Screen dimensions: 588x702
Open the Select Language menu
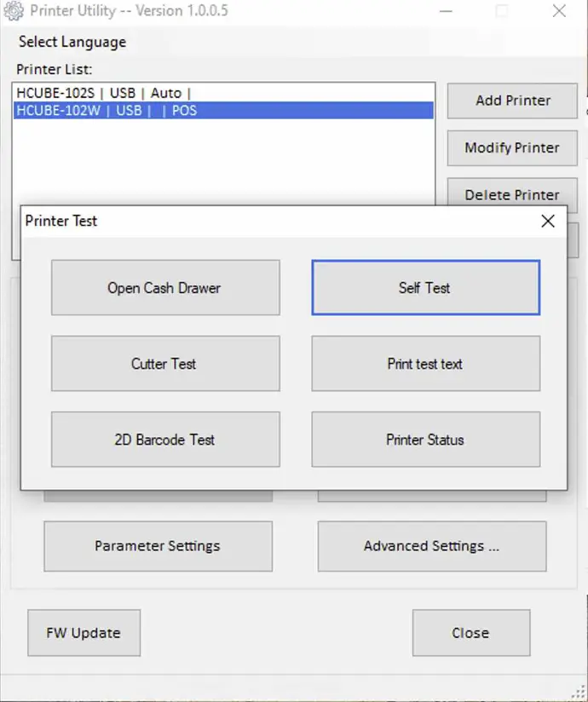tap(72, 42)
